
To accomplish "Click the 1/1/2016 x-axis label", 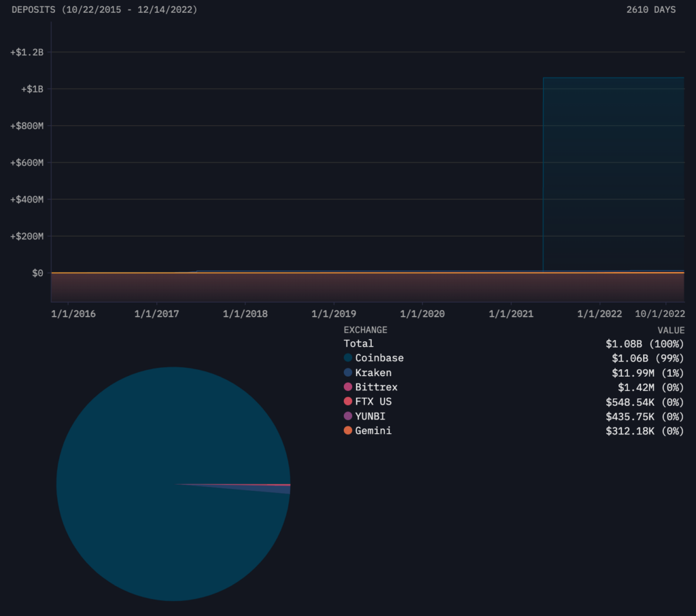I will [x=73, y=314].
